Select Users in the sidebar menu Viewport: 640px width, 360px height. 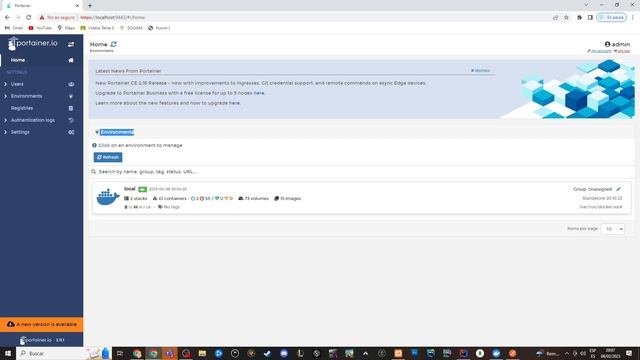(17, 84)
